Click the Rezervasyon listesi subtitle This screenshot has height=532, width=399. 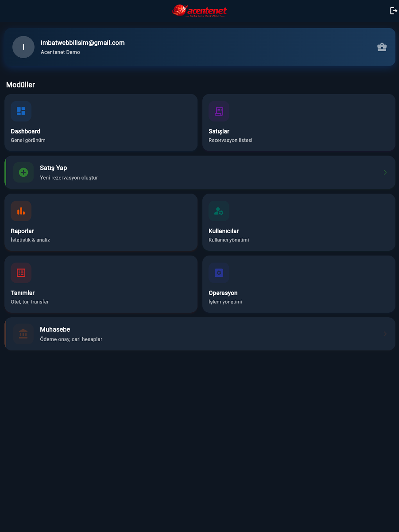click(230, 140)
